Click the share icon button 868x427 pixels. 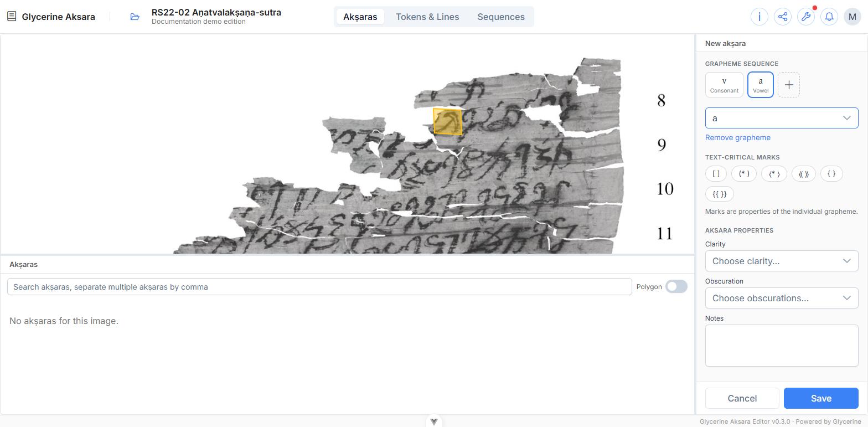coord(783,17)
